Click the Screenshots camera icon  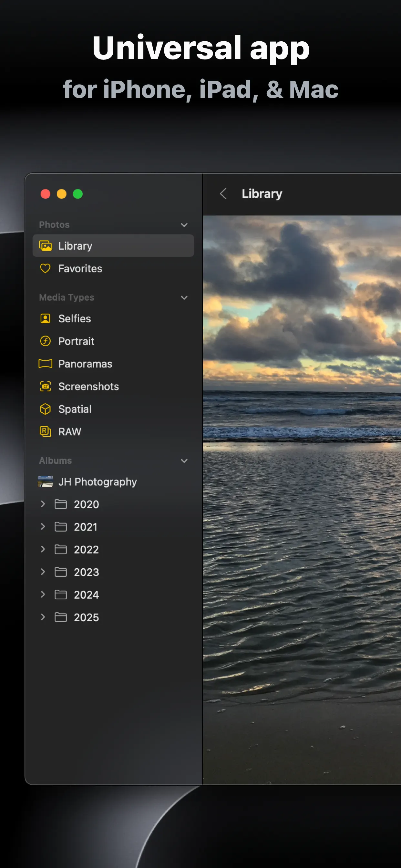pyautogui.click(x=45, y=386)
